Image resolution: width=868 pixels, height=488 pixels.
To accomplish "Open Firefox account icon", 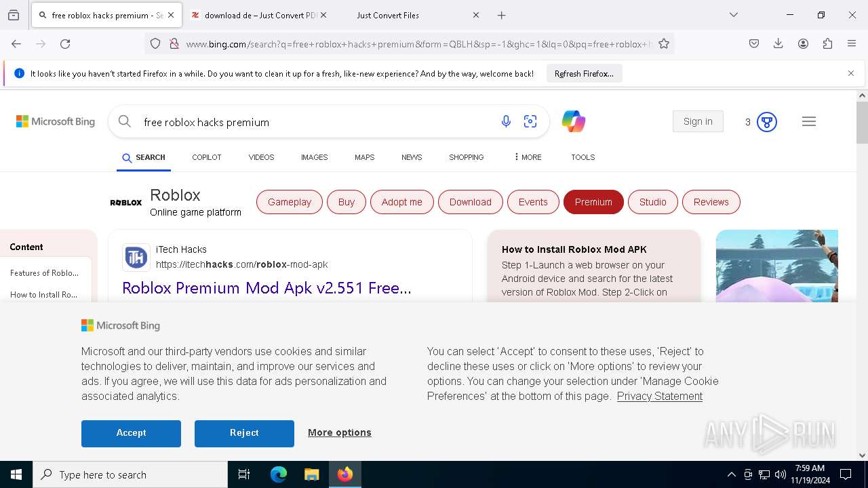I will 803,44.
